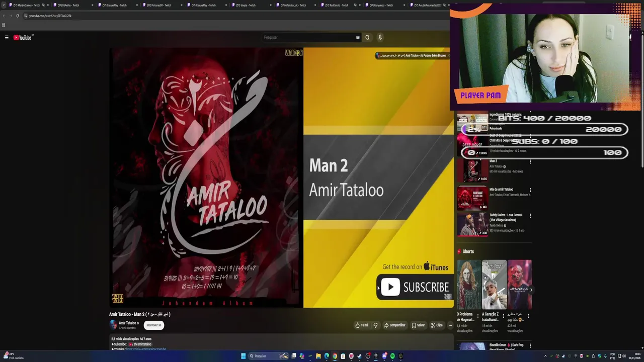Click the browser back arrow
This screenshot has width=644, height=362.
[x=4, y=16]
